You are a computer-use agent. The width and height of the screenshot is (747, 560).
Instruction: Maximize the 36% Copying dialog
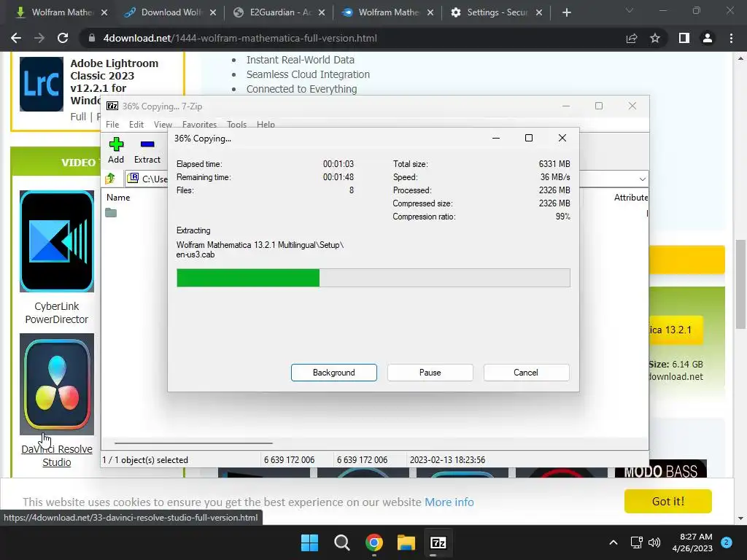[529, 138]
